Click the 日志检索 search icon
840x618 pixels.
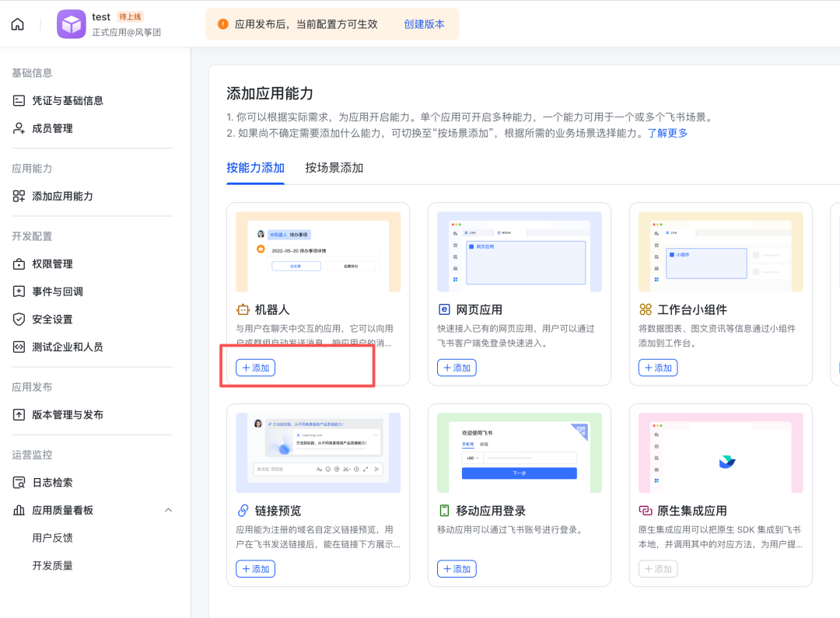tap(19, 483)
